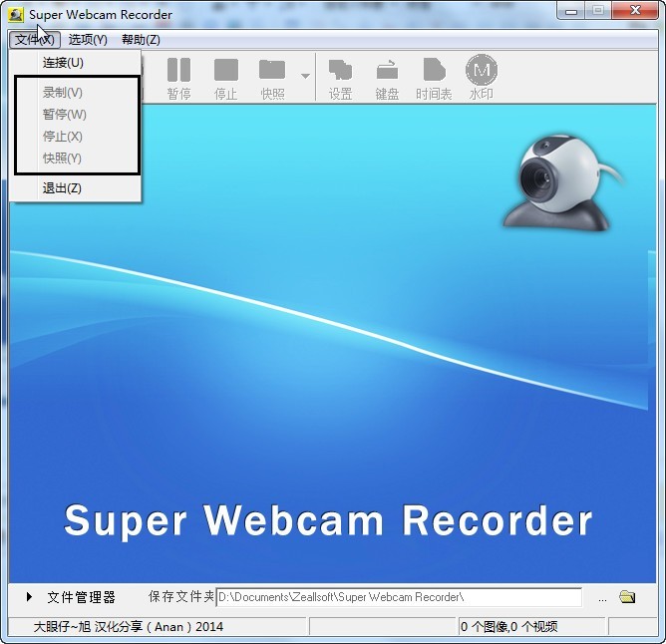Click the 水印 (Watermark) M icon

482,78
